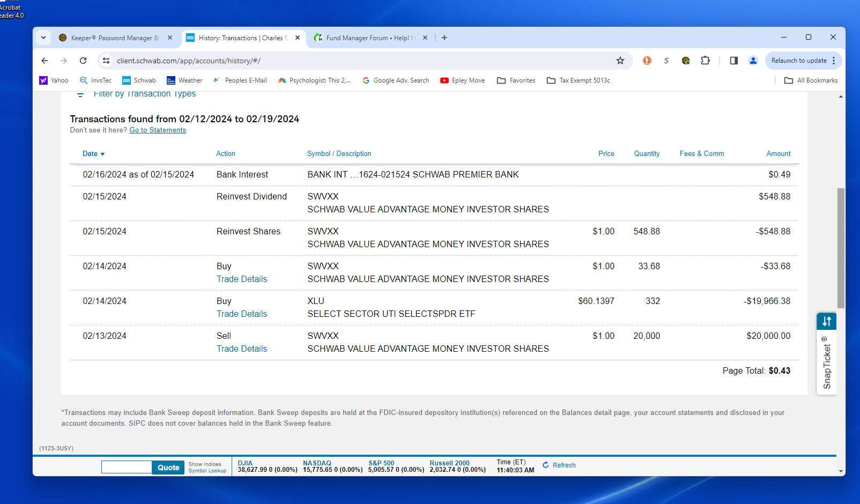Sort transactions by Date column

(93, 154)
